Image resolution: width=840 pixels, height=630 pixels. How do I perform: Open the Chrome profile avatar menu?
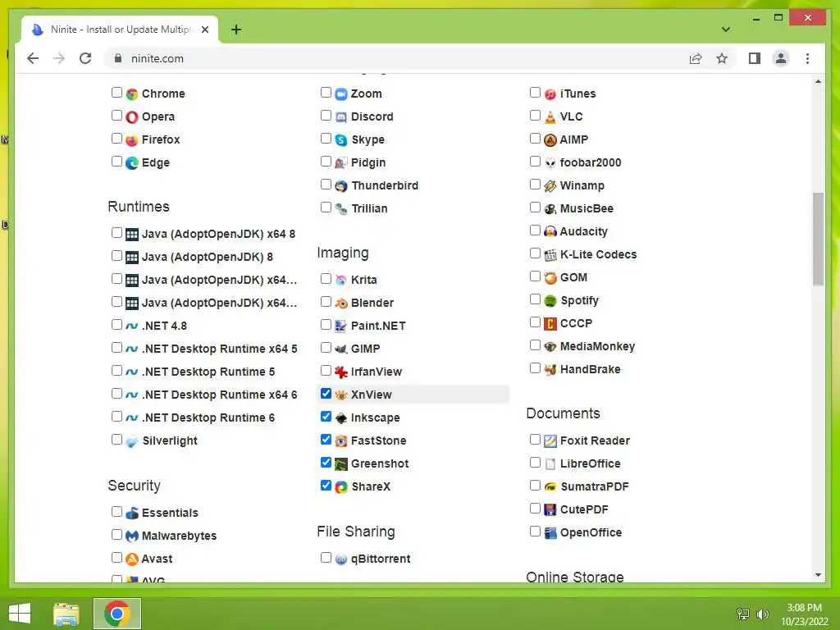point(781,58)
